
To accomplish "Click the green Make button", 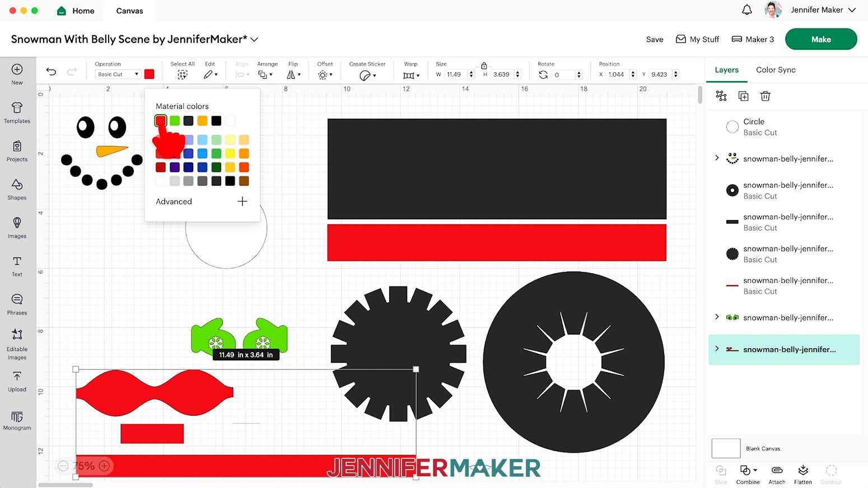I will (x=821, y=39).
